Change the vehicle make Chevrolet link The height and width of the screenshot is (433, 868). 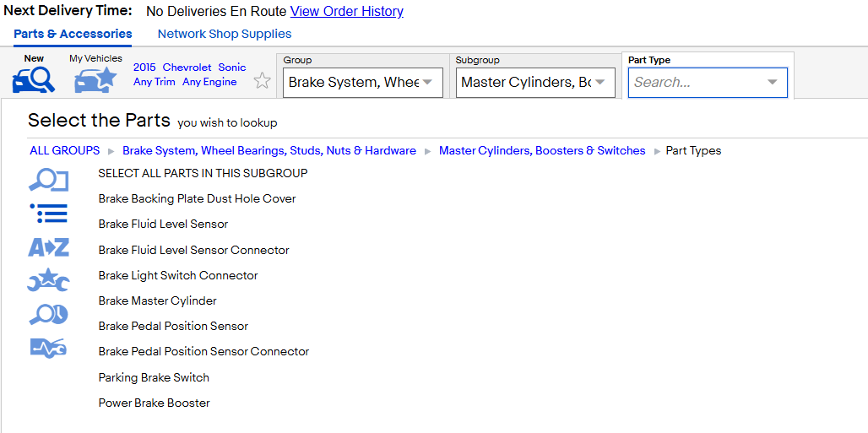pos(187,68)
